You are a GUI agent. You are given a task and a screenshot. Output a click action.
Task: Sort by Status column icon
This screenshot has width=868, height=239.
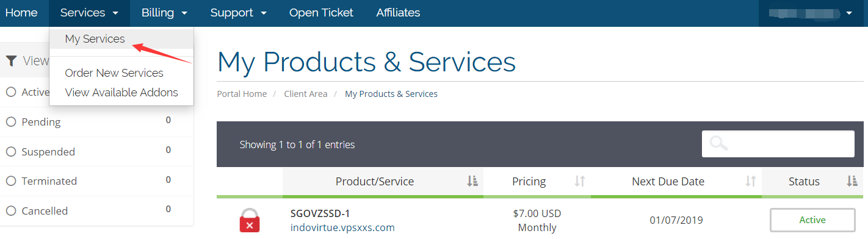coord(852,181)
